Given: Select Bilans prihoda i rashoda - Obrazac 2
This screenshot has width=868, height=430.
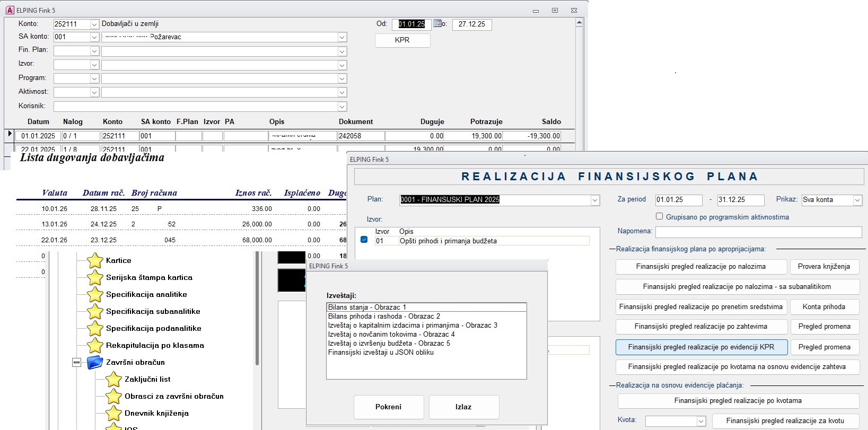Looking at the screenshot, I should (x=384, y=316).
